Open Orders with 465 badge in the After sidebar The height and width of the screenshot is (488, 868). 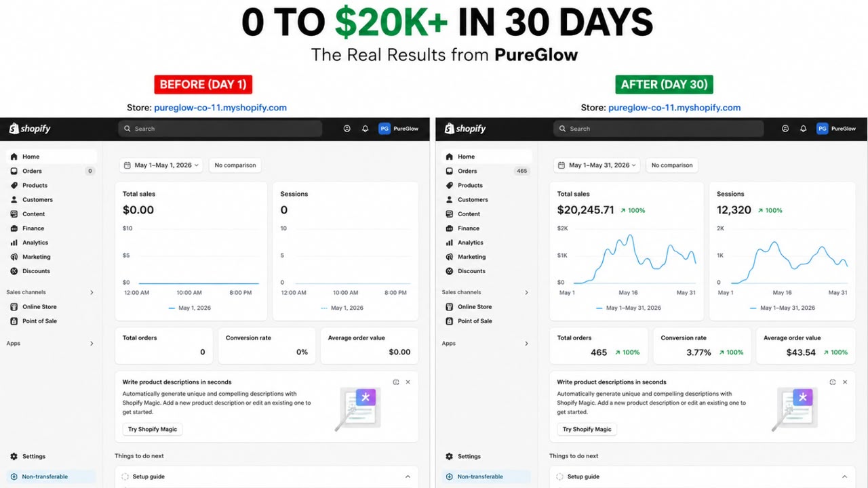coord(486,171)
